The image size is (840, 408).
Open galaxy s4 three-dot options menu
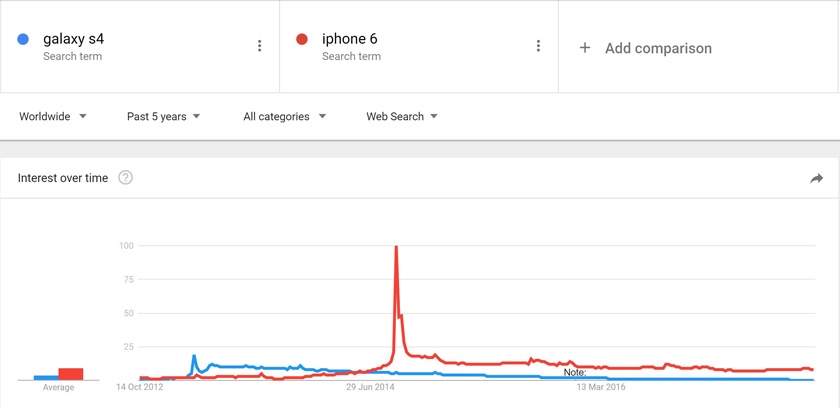coord(259,46)
